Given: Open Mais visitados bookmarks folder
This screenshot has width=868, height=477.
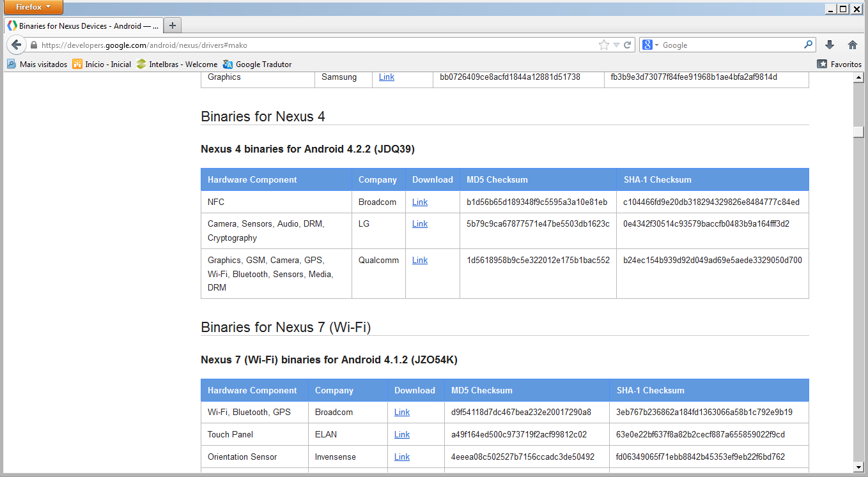Looking at the screenshot, I should [37, 64].
